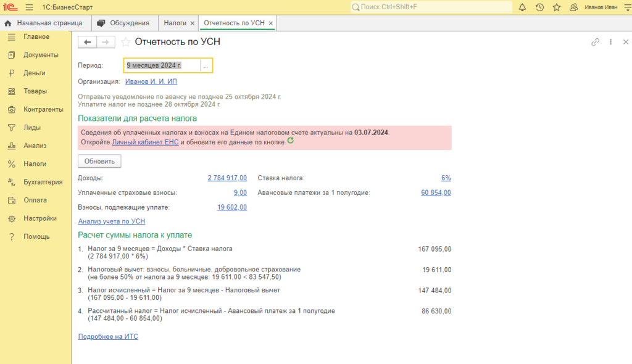Open paid insurance contributions value 9,00

(240, 192)
